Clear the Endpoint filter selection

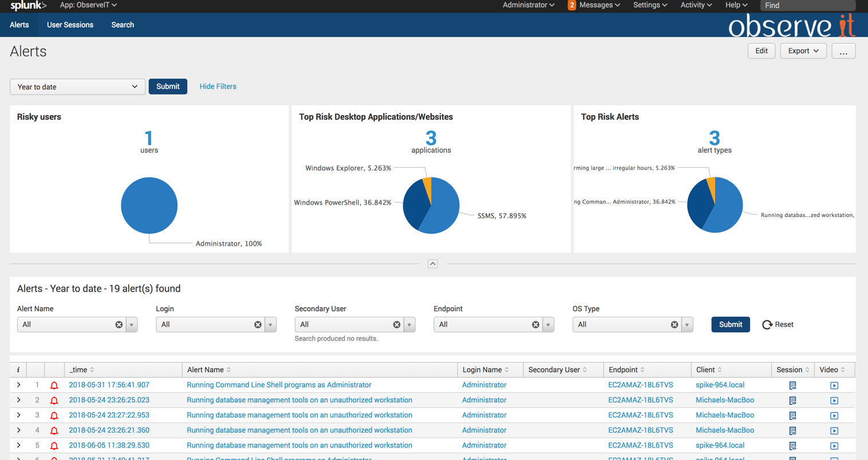click(535, 325)
